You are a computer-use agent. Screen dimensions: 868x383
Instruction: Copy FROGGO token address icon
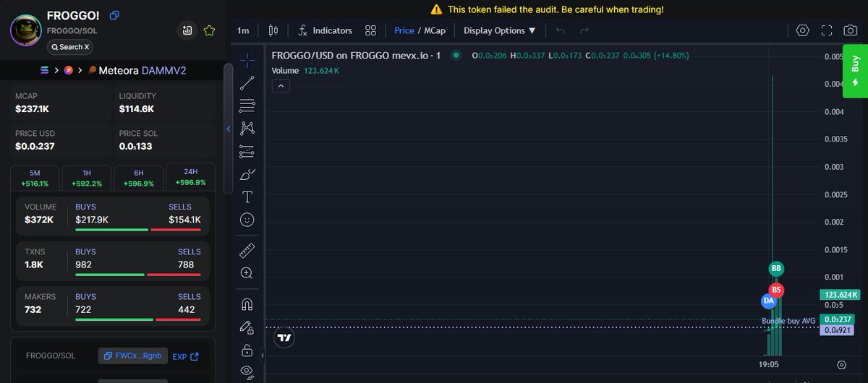(x=114, y=15)
